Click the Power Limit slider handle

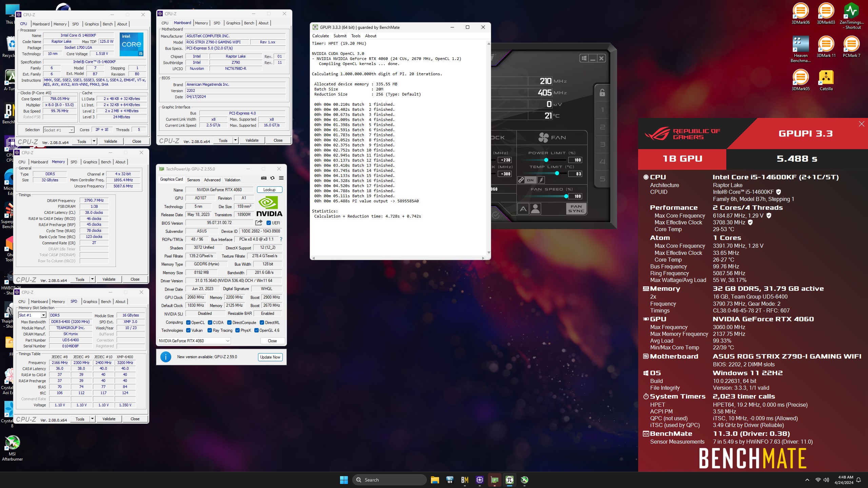tap(546, 160)
